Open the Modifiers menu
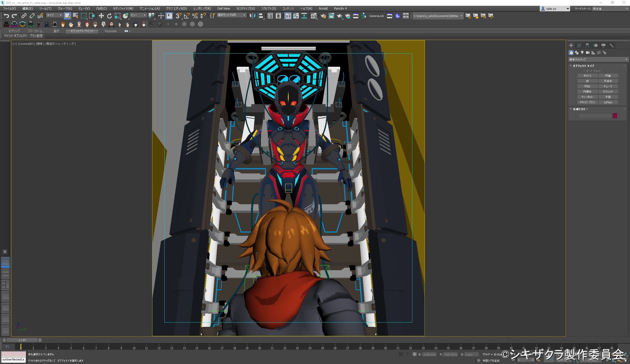This screenshot has width=630, height=364. [123, 9]
